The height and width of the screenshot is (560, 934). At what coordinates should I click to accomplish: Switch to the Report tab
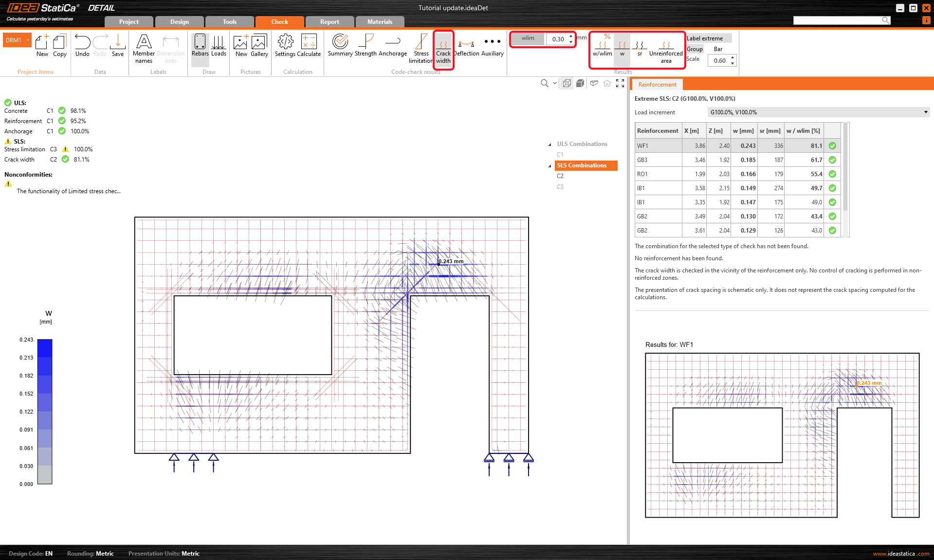pyautogui.click(x=330, y=22)
